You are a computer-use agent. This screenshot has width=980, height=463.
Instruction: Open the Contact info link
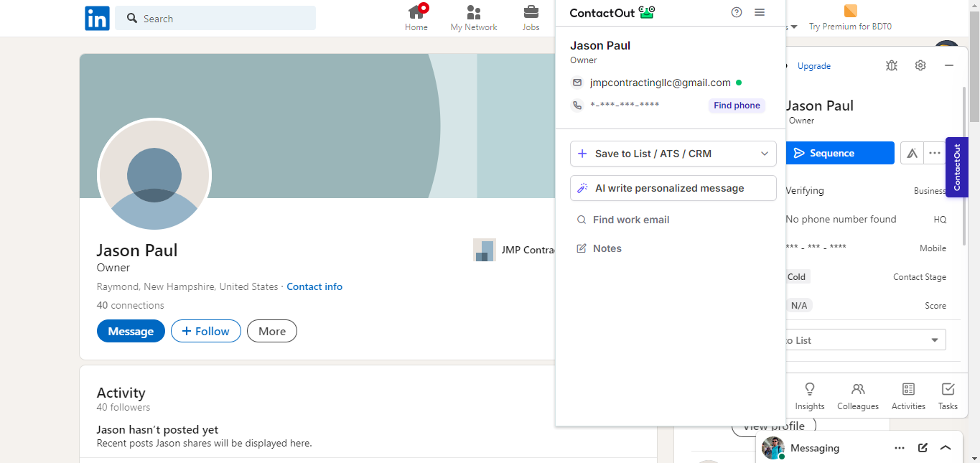point(314,286)
